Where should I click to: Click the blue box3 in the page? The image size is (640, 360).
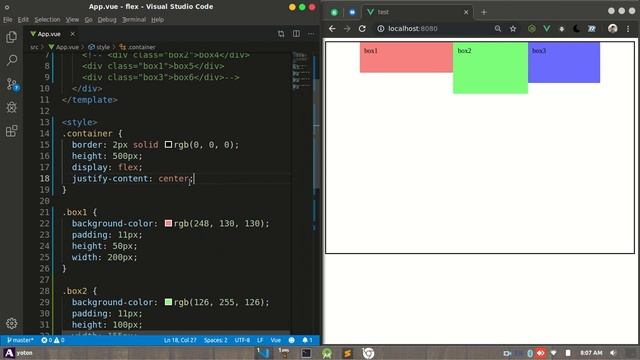(564, 62)
